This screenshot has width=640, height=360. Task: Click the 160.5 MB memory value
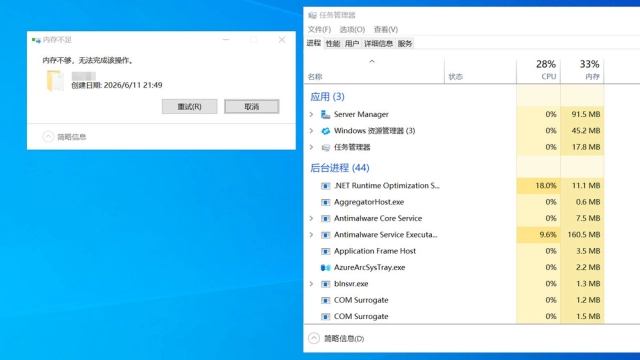[x=584, y=235]
